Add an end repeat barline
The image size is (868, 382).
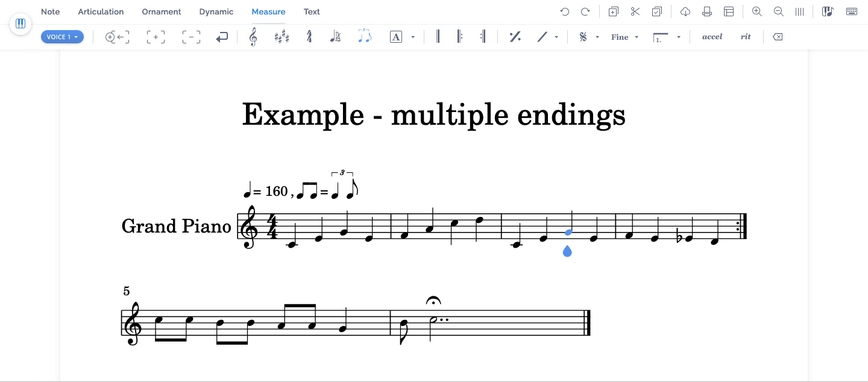click(482, 37)
